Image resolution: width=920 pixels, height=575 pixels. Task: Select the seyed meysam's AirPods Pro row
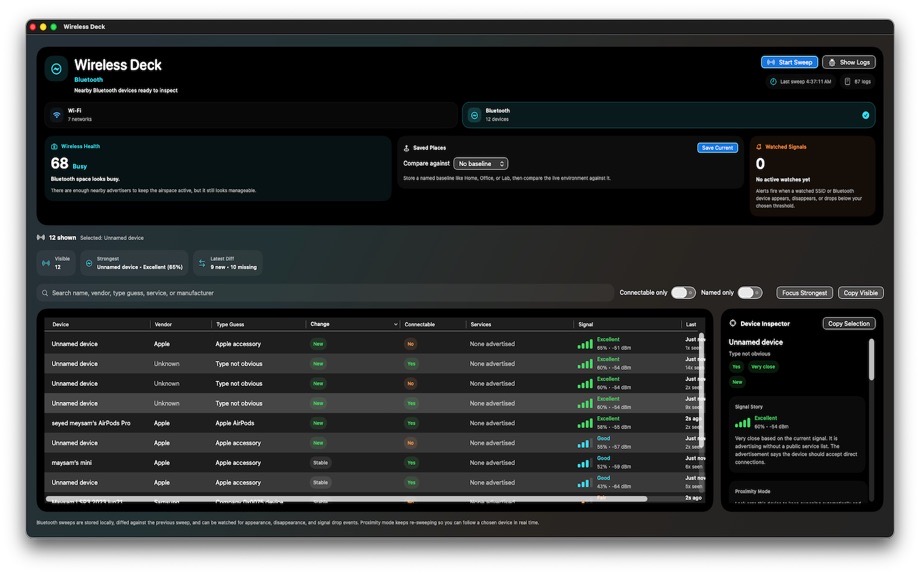pos(374,423)
